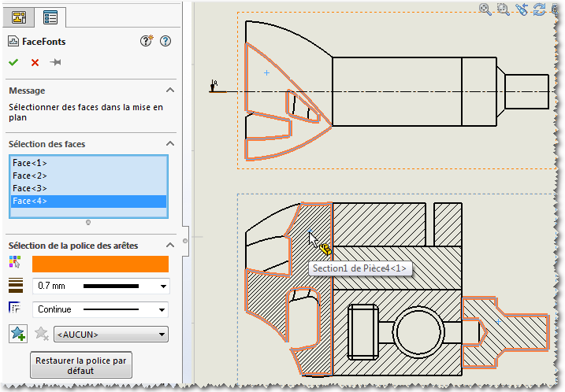Click the Rotate view arrows icon
The height and width of the screenshot is (392, 565).
540,9
